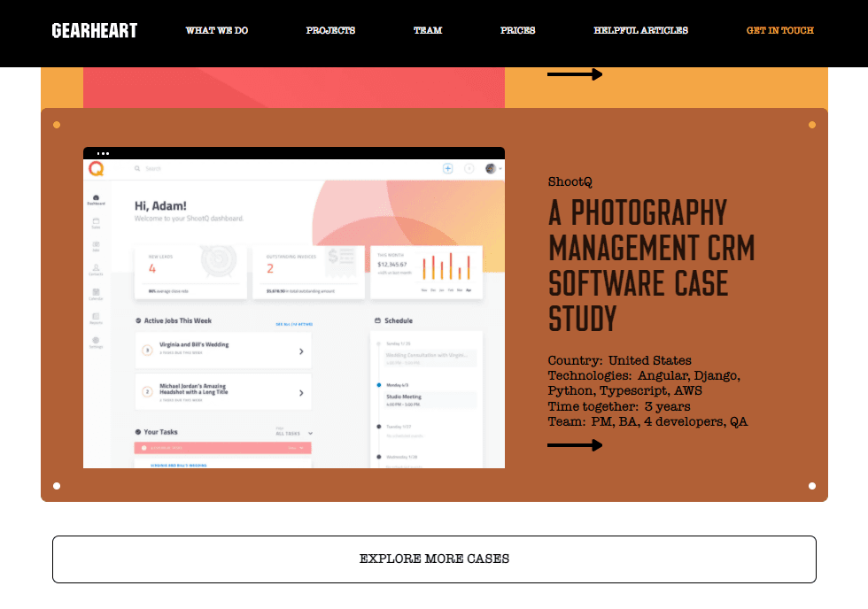Select the Sales icon in sidebar
Image resolution: width=868 pixels, height=609 pixels.
pyautogui.click(x=96, y=223)
